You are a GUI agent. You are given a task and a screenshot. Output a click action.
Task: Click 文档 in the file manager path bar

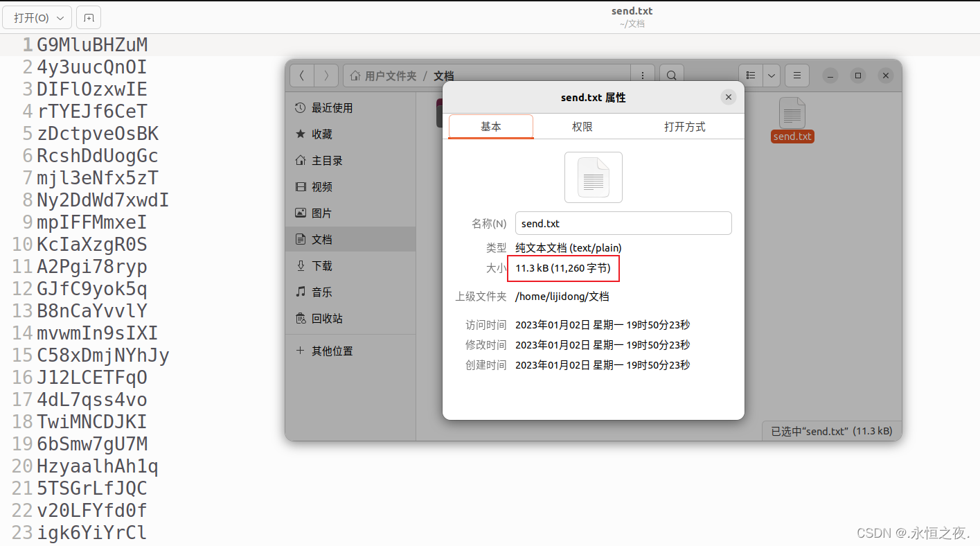click(444, 76)
